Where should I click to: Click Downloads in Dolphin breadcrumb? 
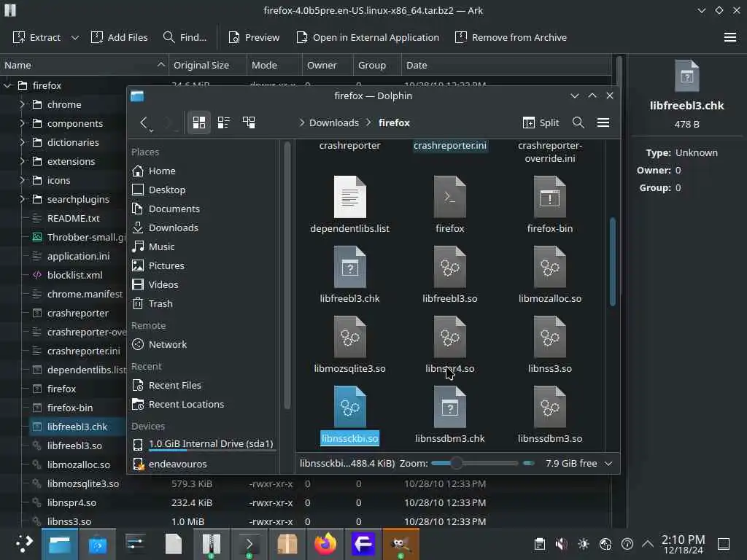(x=334, y=122)
